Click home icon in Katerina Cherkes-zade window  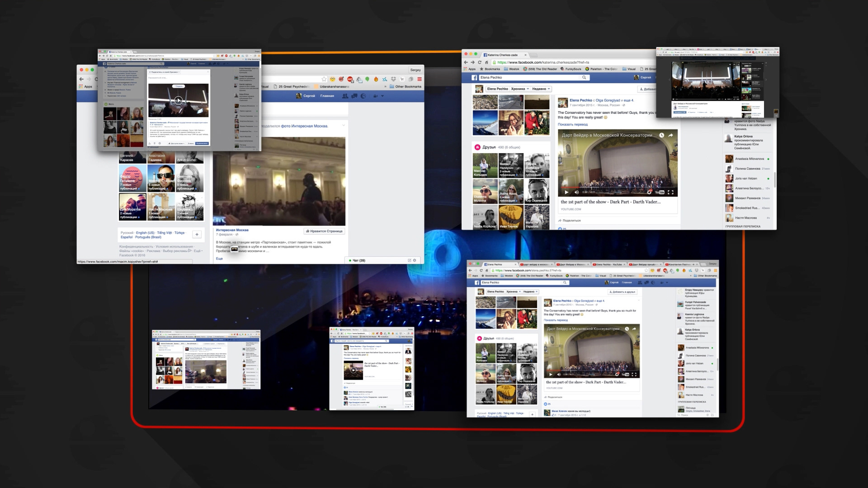pos(486,62)
